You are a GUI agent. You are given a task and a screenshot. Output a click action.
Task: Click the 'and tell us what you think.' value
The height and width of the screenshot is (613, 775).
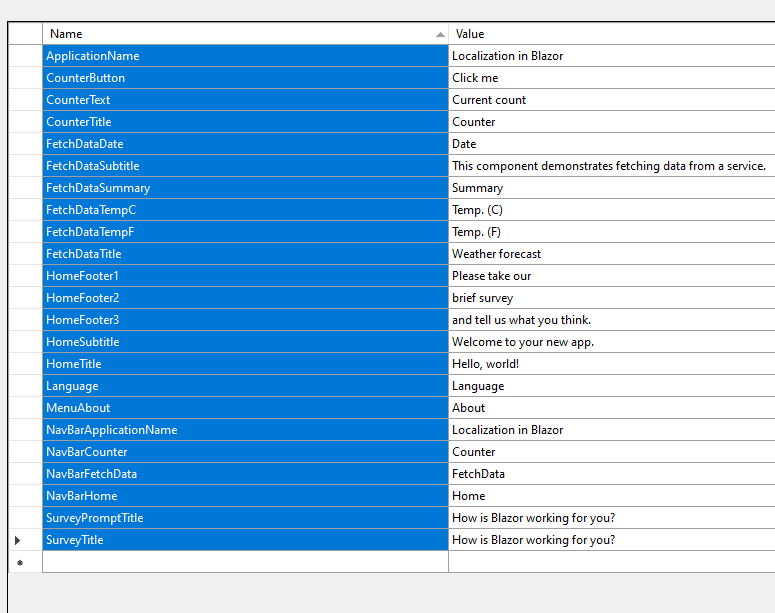click(611, 320)
